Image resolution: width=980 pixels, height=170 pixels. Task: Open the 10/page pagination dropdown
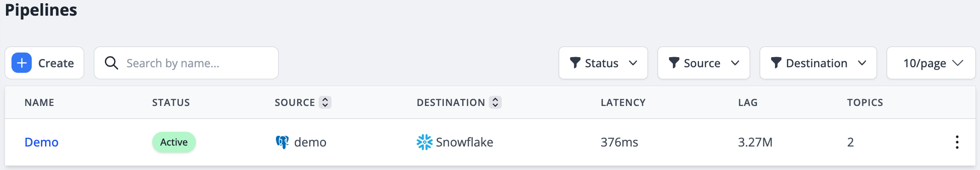pyautogui.click(x=931, y=63)
